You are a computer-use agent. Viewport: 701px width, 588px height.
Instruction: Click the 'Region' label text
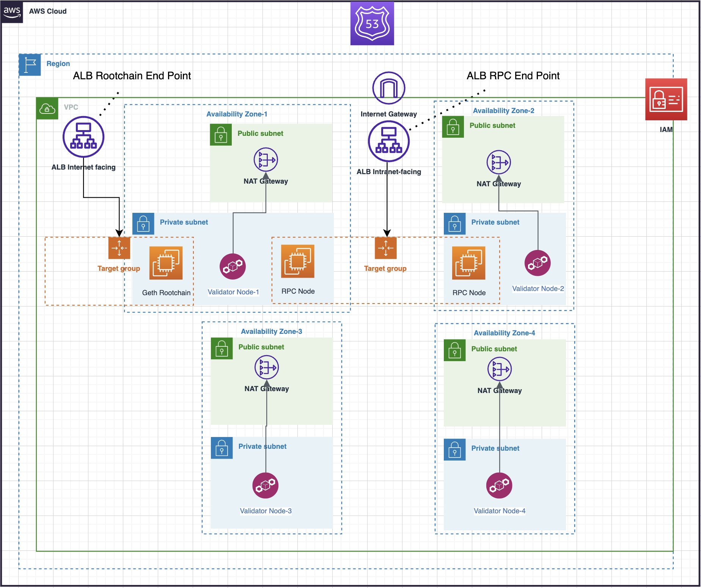point(58,64)
